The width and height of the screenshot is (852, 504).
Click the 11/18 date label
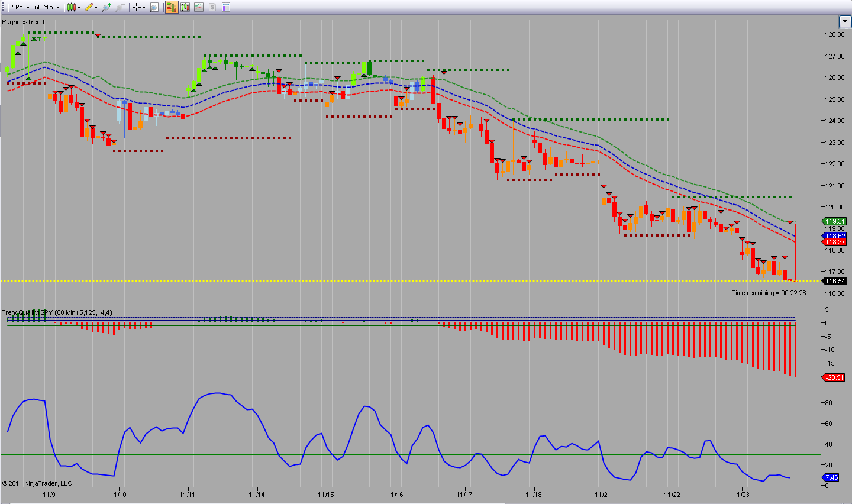coord(534,495)
